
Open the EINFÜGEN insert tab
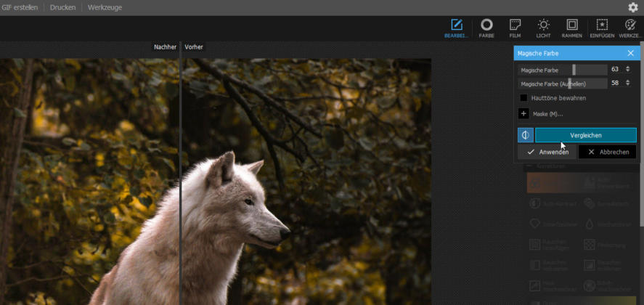(x=602, y=28)
